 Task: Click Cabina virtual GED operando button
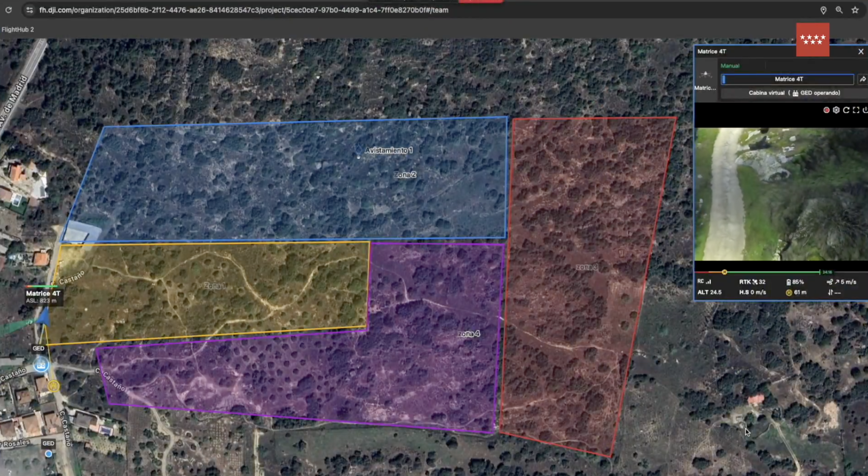pyautogui.click(x=794, y=93)
